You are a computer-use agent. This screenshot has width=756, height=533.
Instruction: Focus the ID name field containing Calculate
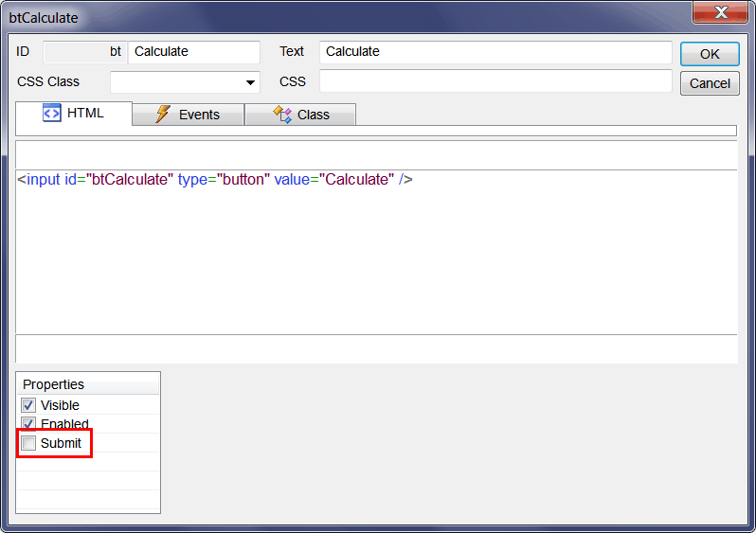pyautogui.click(x=194, y=51)
